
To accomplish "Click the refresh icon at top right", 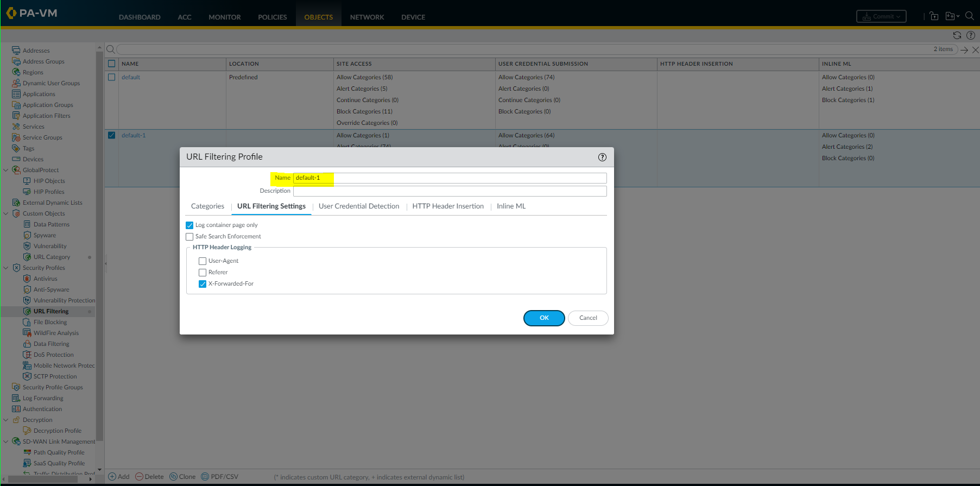I will click(957, 35).
